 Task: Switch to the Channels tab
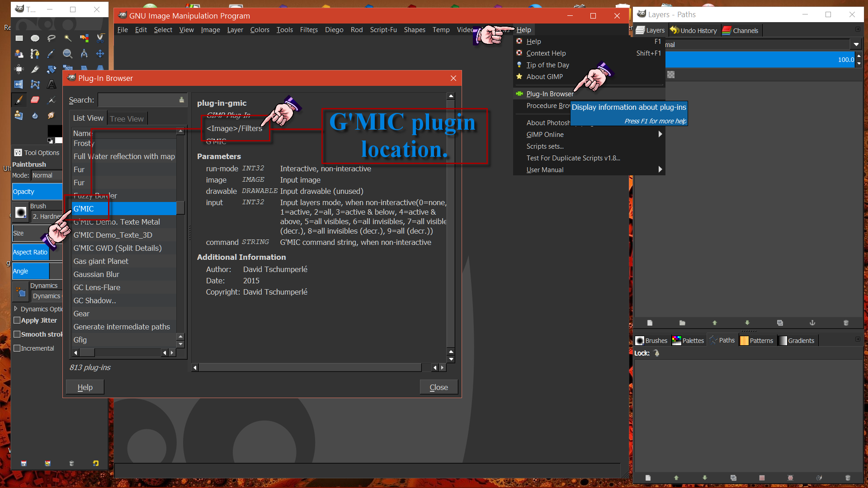(741, 30)
